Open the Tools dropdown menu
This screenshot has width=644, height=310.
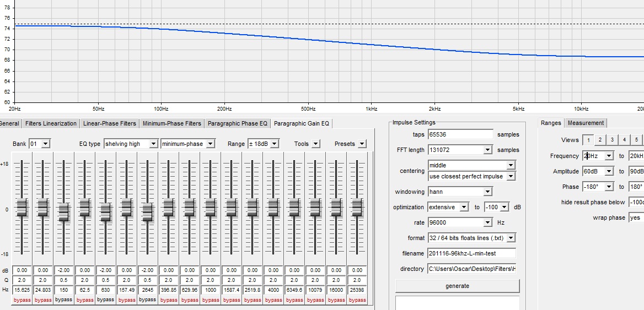[315, 144]
